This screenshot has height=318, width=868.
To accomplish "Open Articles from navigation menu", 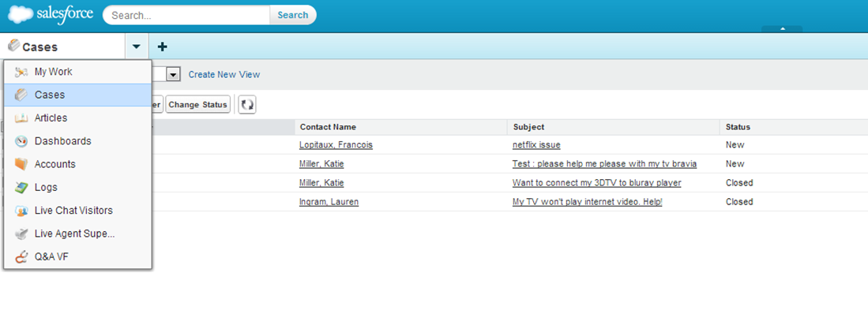I will 77,118.
